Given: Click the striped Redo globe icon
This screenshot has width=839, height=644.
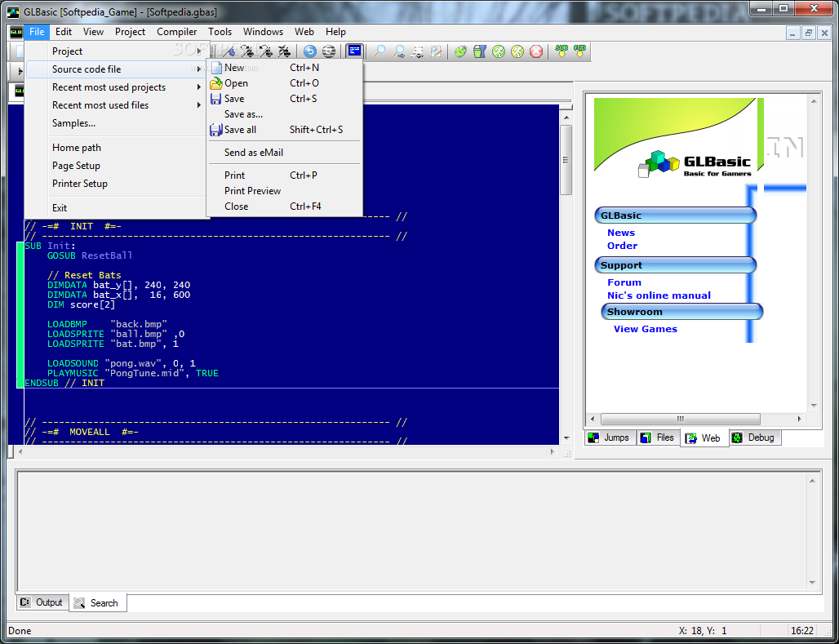Looking at the screenshot, I should (x=329, y=51).
